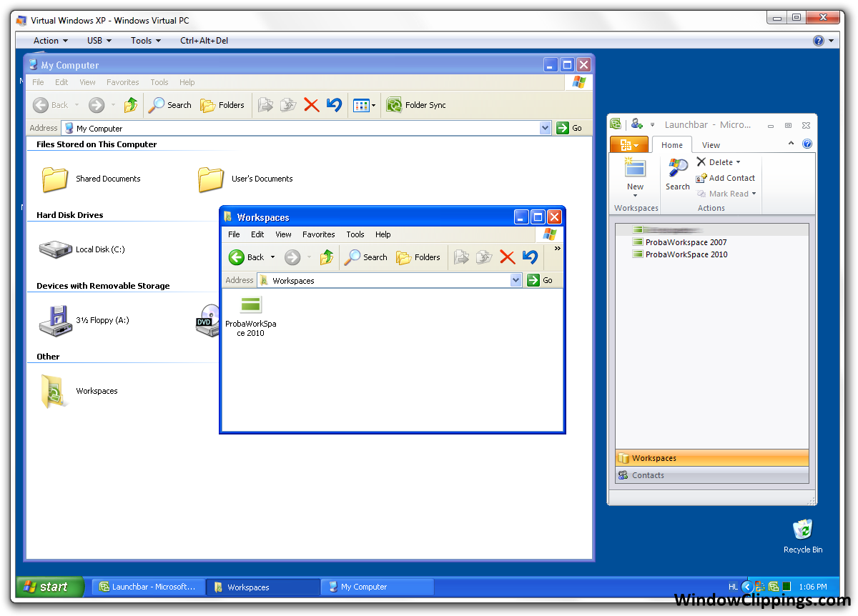Viewport: 858px width, 616px height.
Task: Select User's Documents folder
Action: [x=245, y=179]
